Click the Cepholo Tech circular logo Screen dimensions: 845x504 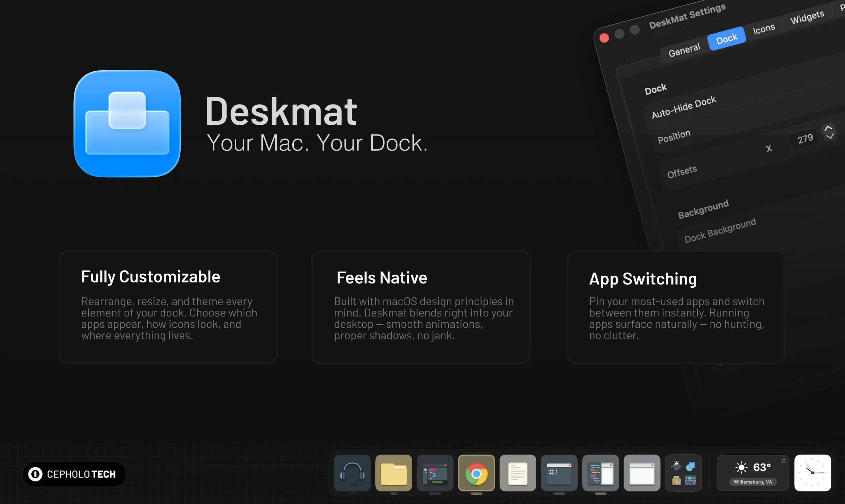pos(35,474)
